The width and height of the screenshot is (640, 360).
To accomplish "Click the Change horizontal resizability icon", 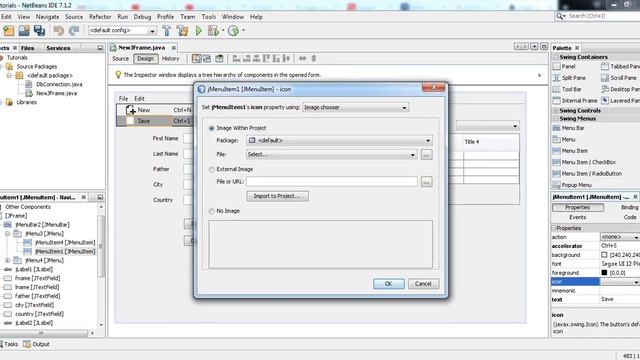I will coord(302,59).
